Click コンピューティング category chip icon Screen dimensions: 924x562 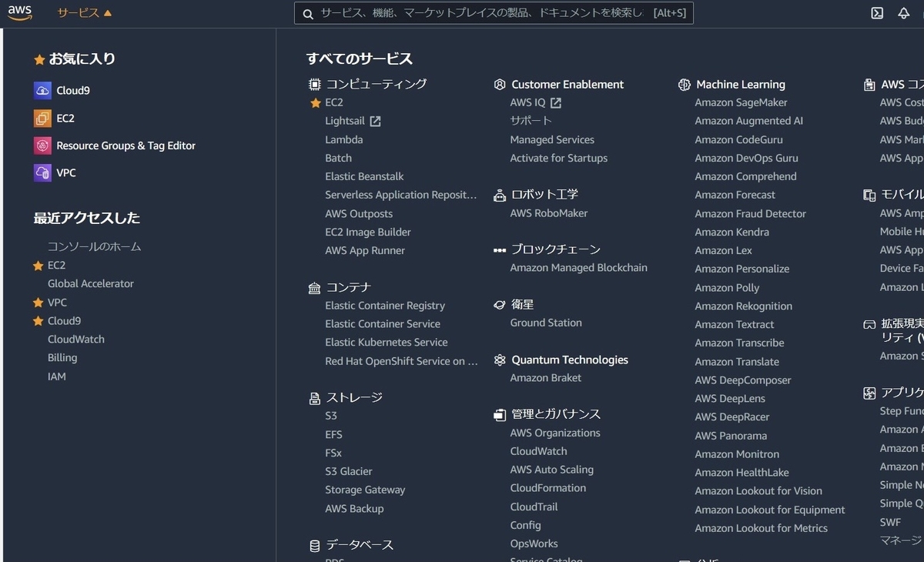click(314, 84)
